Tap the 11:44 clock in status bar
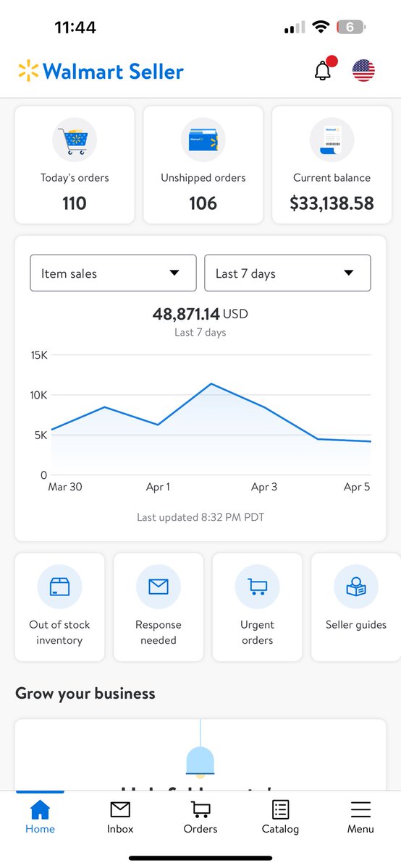Viewport: 401px width, 868px height. click(x=75, y=27)
